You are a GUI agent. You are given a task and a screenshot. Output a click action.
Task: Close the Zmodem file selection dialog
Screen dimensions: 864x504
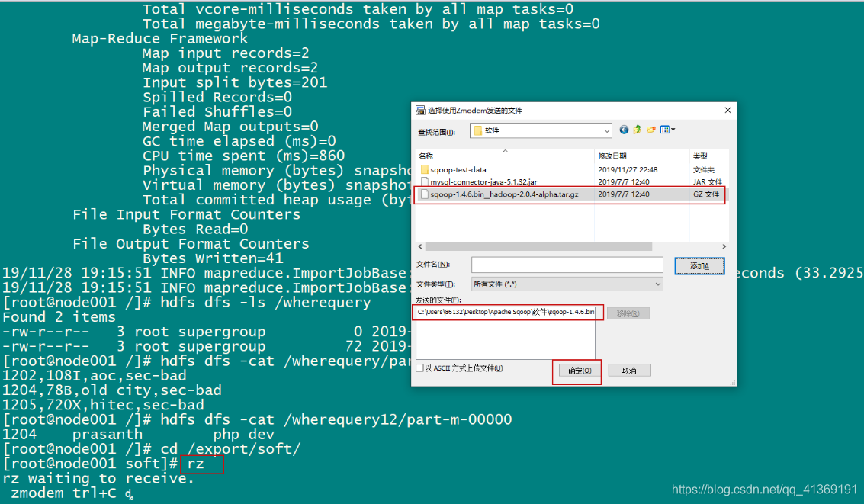727,110
